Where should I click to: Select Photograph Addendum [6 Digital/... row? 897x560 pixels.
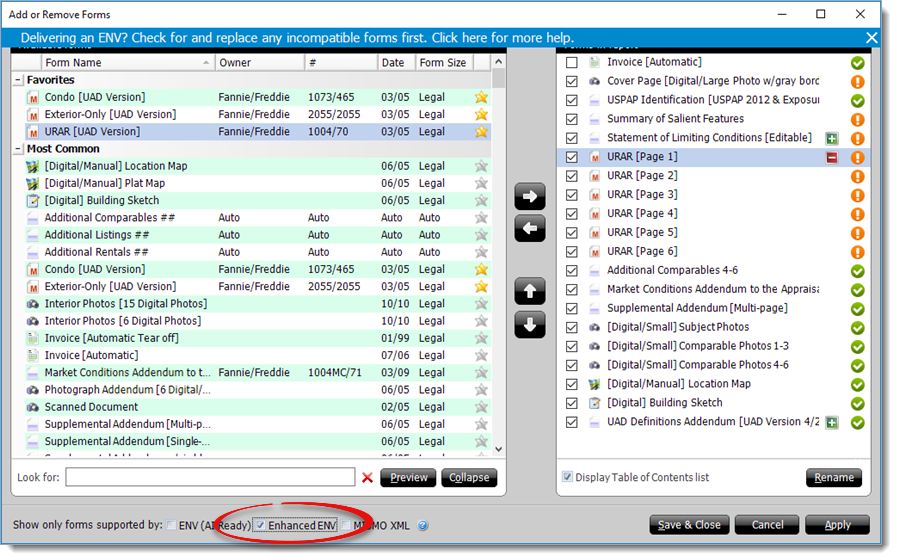click(x=257, y=390)
